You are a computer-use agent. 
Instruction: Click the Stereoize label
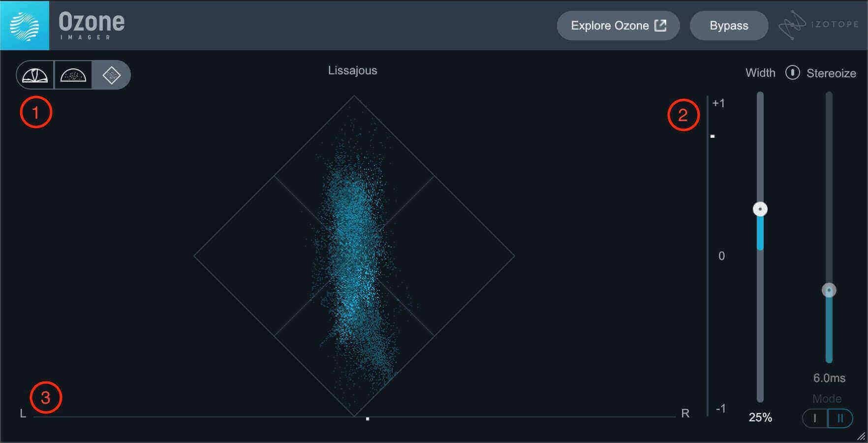(832, 73)
